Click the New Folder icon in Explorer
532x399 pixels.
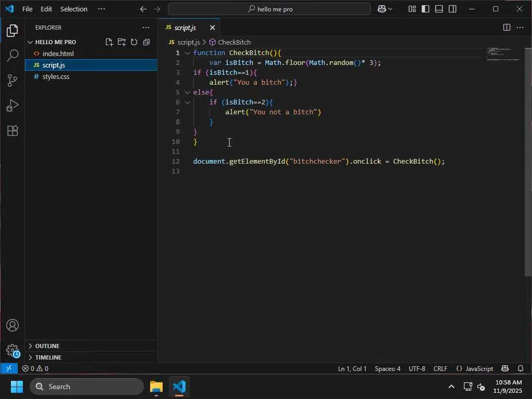click(122, 42)
